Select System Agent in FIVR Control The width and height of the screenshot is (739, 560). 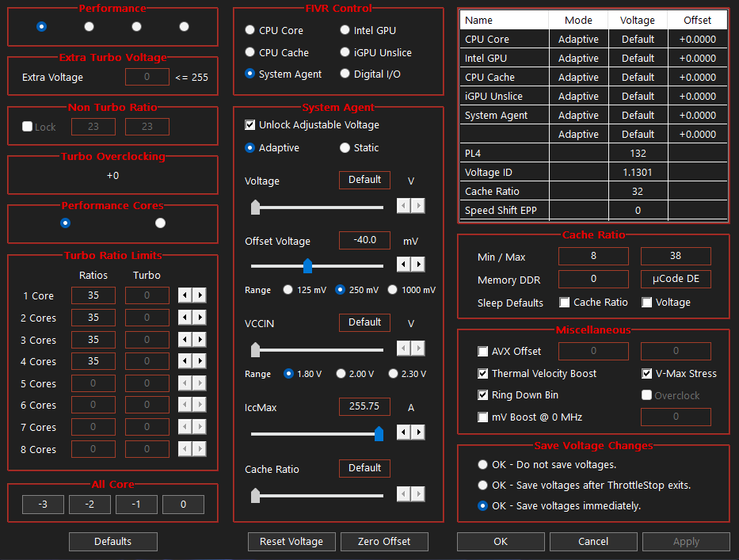(250, 74)
